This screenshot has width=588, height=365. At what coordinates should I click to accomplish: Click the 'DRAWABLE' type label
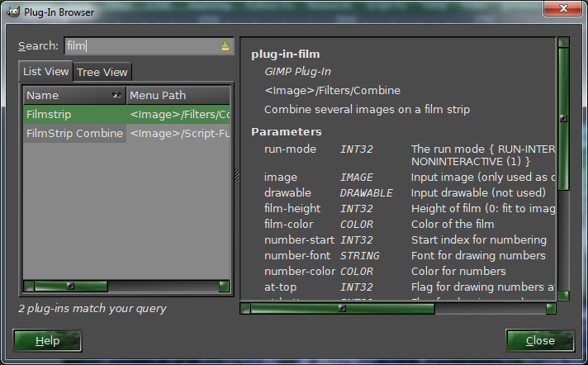click(x=367, y=192)
